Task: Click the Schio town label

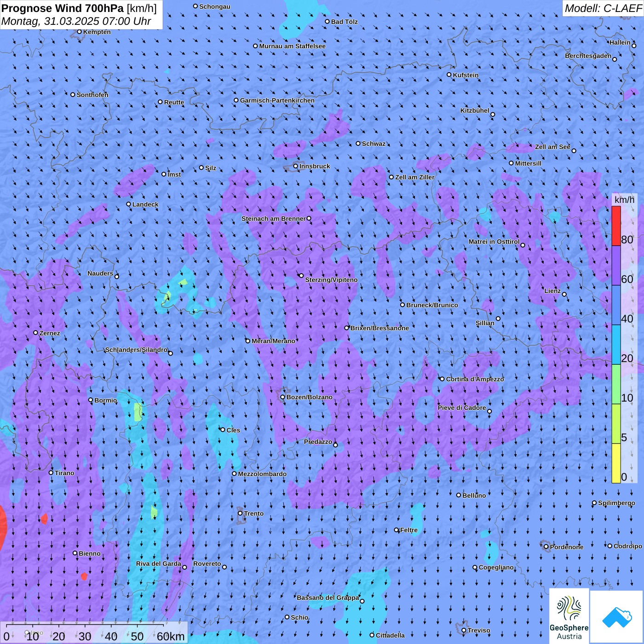Action: (299, 617)
